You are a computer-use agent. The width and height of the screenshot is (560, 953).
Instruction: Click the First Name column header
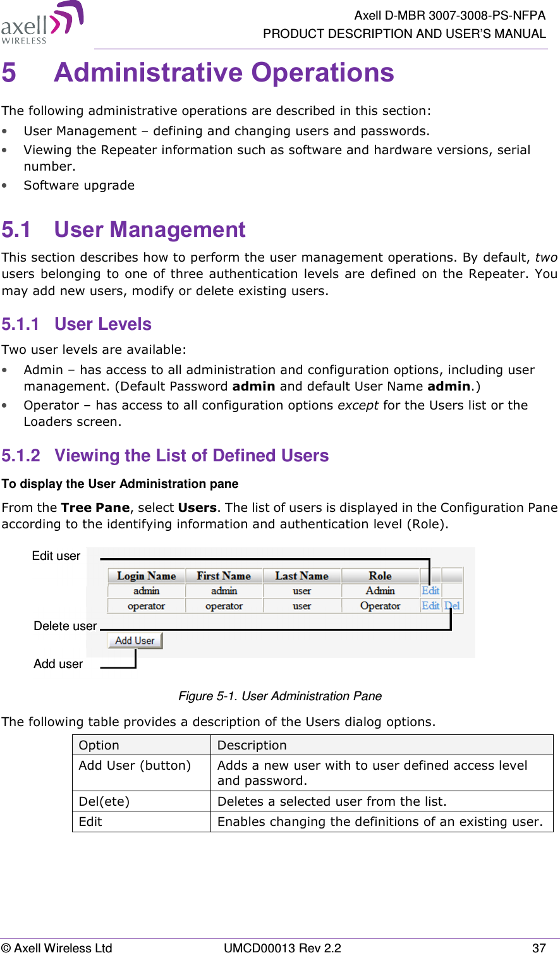click(x=222, y=576)
